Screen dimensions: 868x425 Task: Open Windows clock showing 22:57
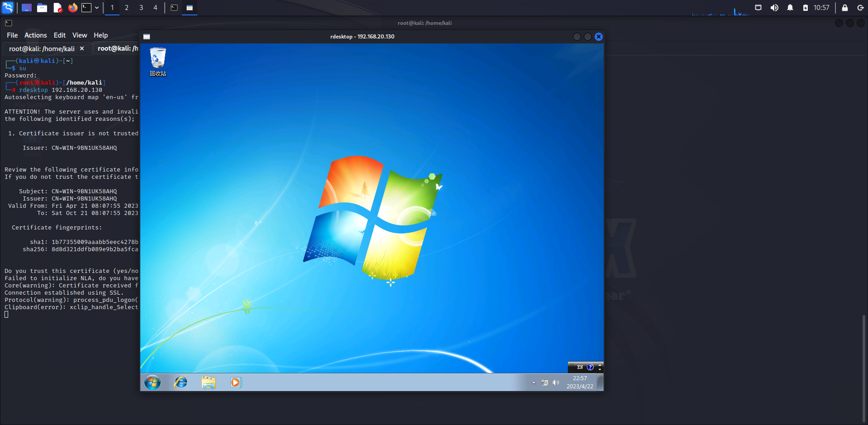point(580,382)
